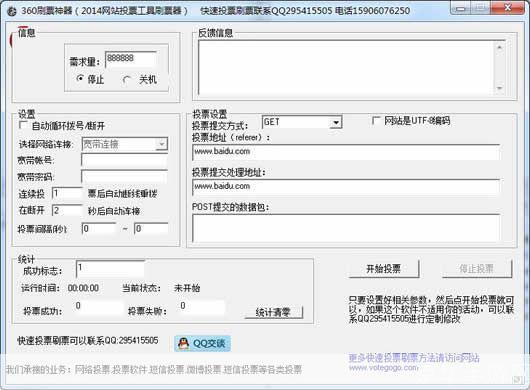The image size is (530, 390).
Task: Click the 宽带帐号 input field
Action: click(x=124, y=160)
